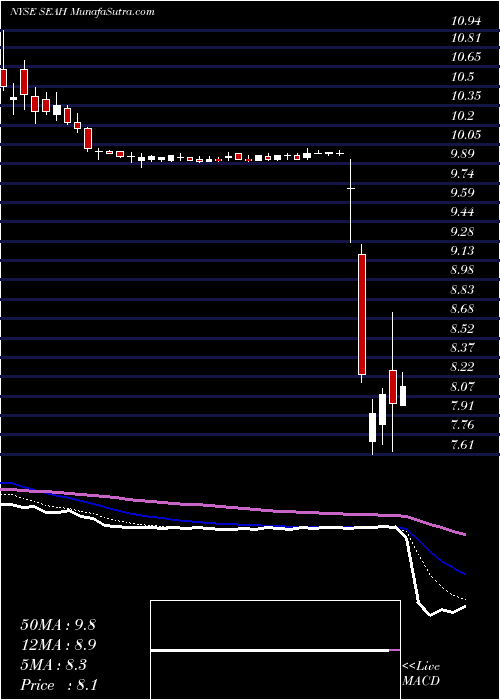This screenshot has width=500, height=700.
Task: Click the 8.22 price axis label
Action: pyautogui.click(x=463, y=367)
